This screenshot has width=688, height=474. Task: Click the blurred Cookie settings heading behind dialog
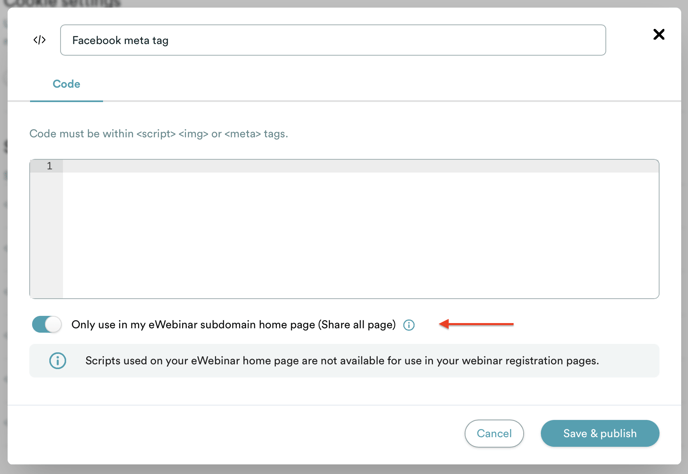point(61,3)
